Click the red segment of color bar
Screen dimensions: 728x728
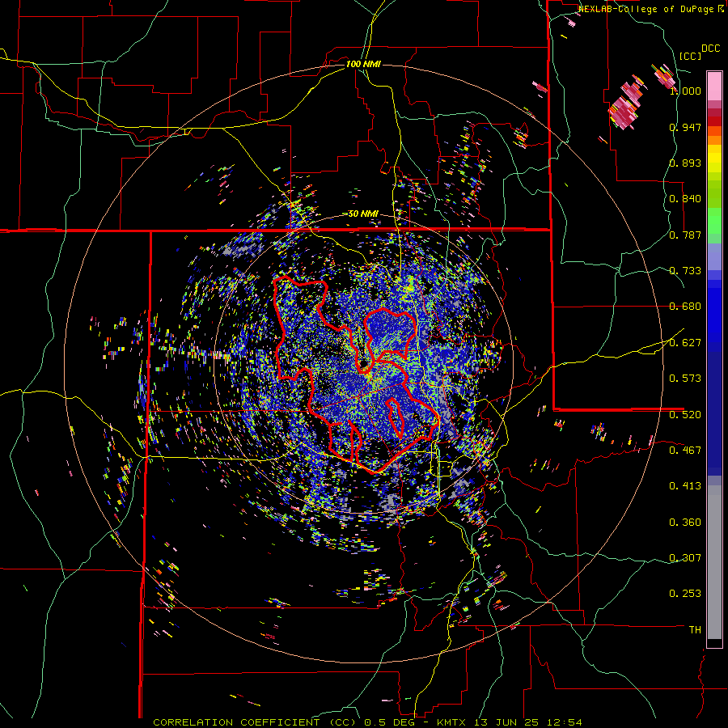[x=714, y=121]
